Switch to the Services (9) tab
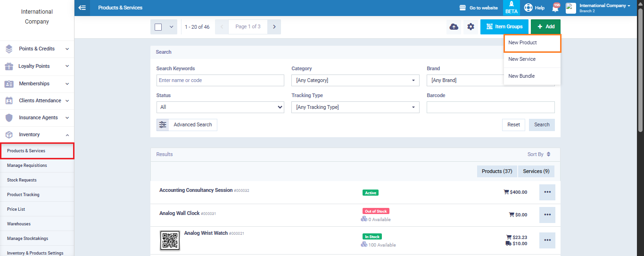The image size is (644, 256). 536,172
